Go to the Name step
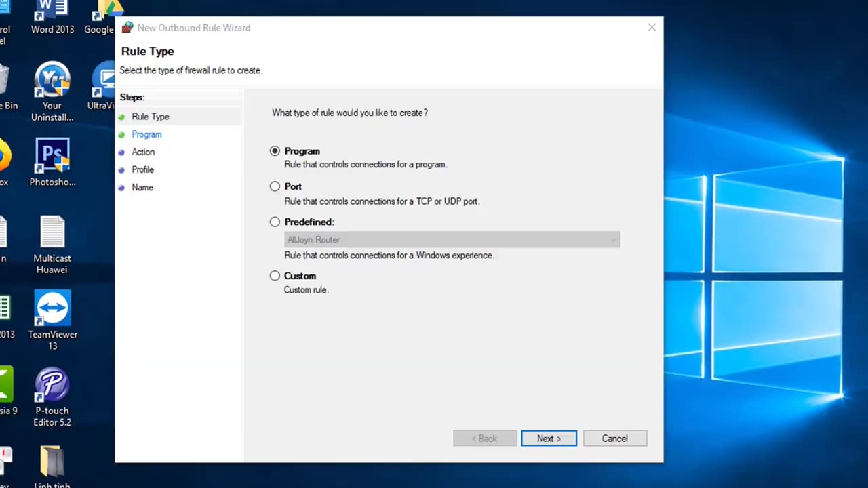 [x=142, y=187]
